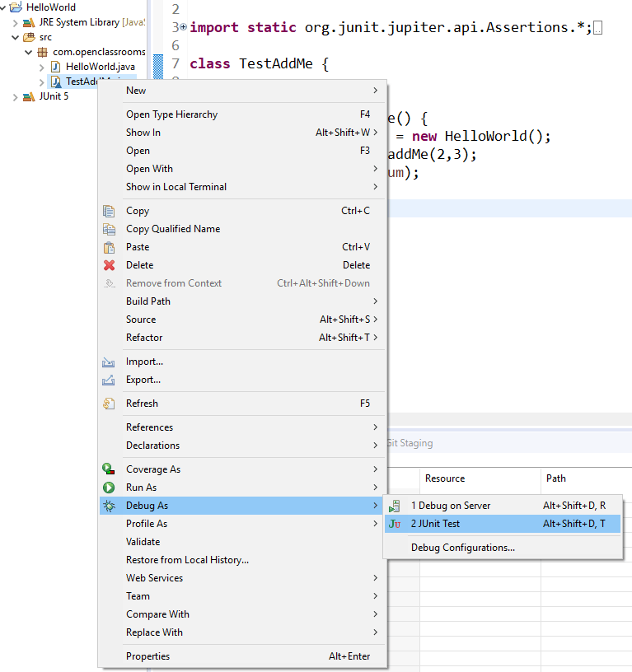632x672 pixels.
Task: Select Open from the context menu
Action: pos(243,151)
